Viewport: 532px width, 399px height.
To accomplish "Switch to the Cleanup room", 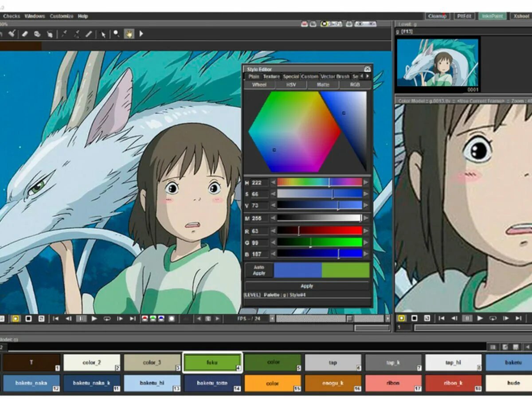I will point(437,16).
